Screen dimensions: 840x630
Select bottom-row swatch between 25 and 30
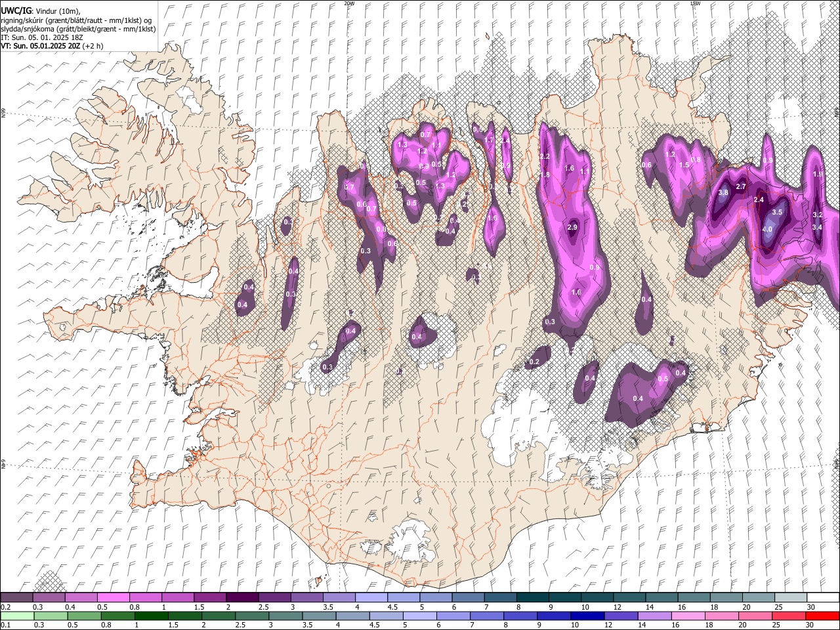tap(788, 616)
